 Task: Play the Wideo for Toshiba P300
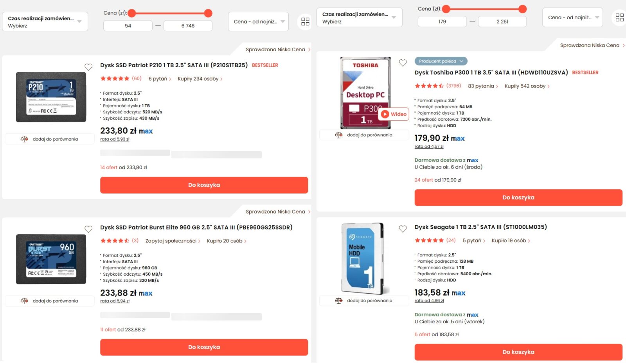coord(394,114)
